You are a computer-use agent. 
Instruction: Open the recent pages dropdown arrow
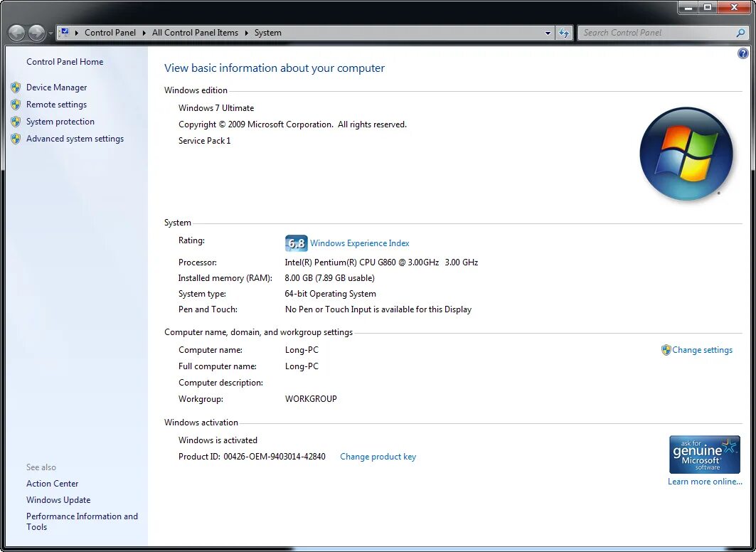click(x=50, y=33)
